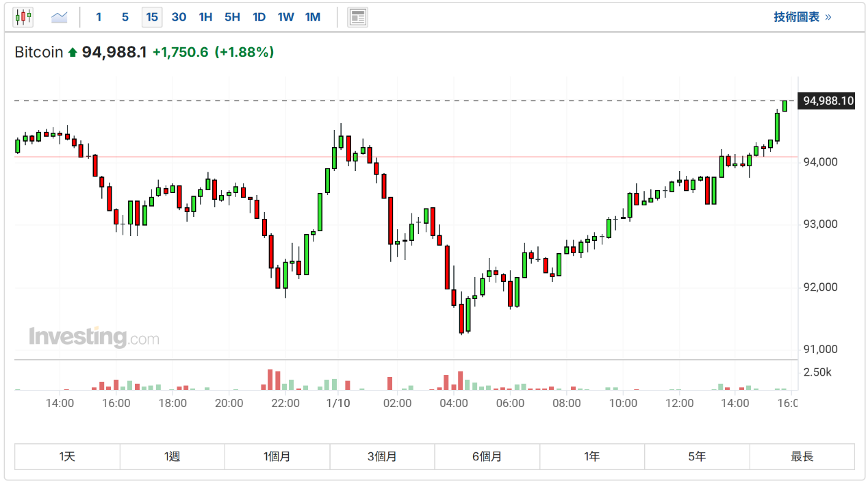Switch to 1年 time range
Screen dimensions: 868x483
[592, 456]
